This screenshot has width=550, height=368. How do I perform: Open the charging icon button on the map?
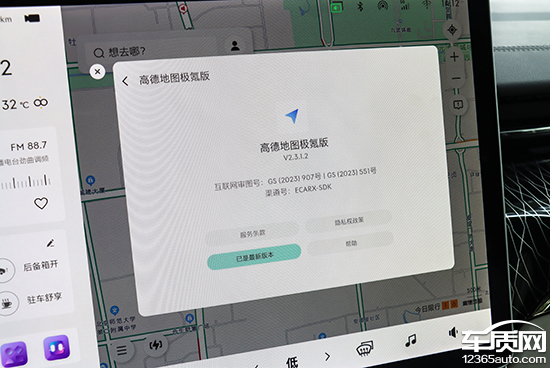156,345
